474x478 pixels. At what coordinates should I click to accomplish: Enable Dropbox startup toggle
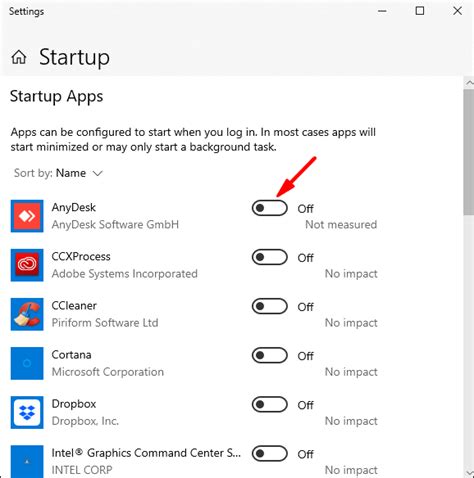[269, 404]
